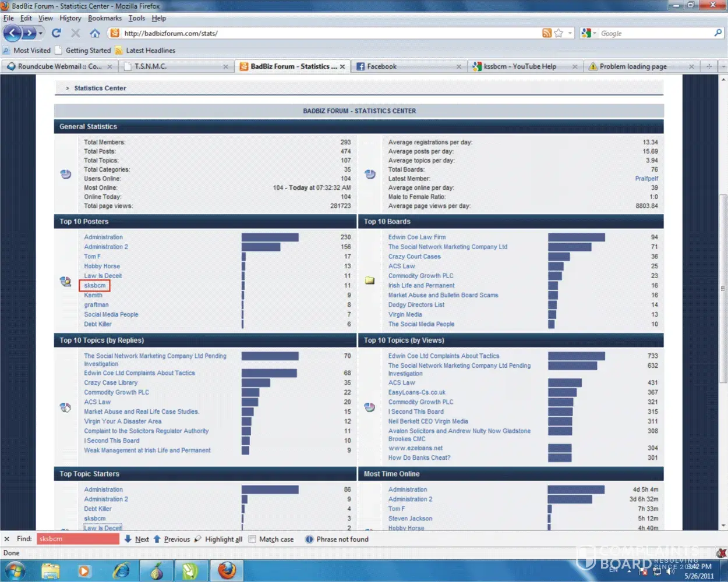Open the back/forward history dropdown arrow
The width and height of the screenshot is (728, 582).
click(x=41, y=33)
